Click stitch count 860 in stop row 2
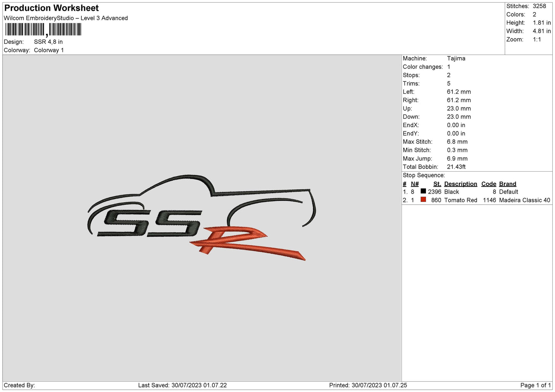The image size is (555, 392). [x=436, y=200]
